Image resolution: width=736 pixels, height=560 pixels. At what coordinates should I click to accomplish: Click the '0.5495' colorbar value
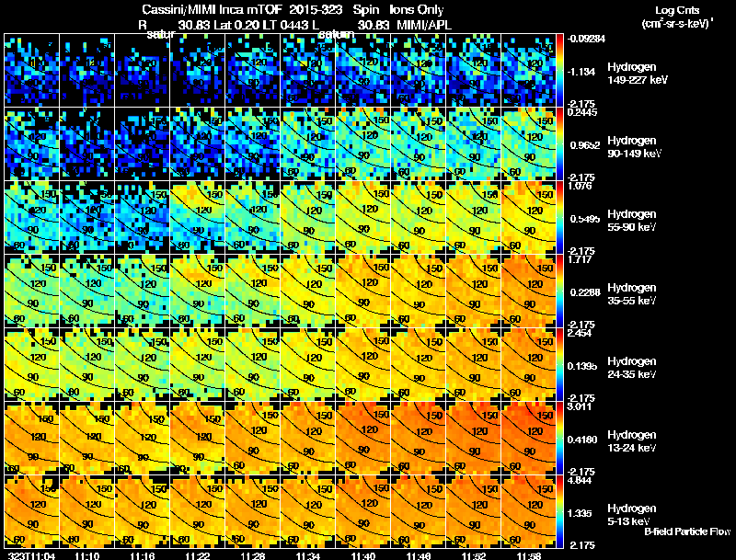[585, 219]
